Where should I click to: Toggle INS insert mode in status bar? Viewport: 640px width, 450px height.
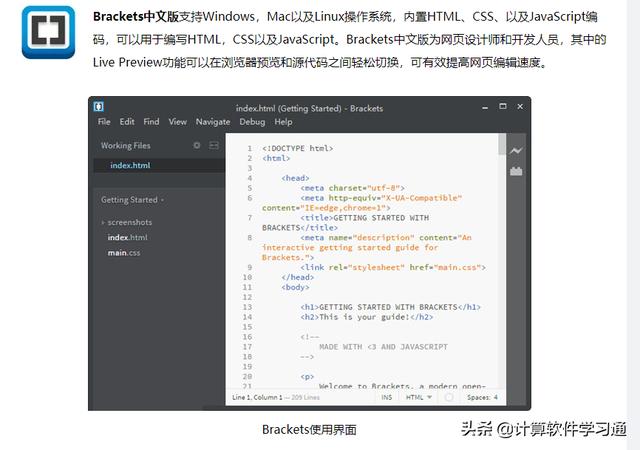[x=387, y=397]
